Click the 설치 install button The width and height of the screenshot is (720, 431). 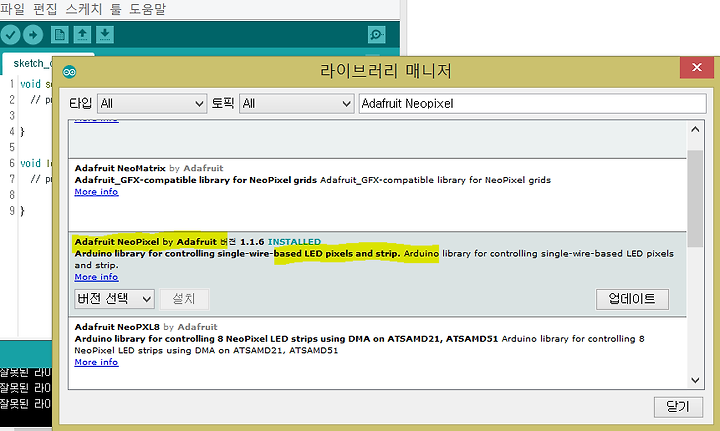coord(184,299)
